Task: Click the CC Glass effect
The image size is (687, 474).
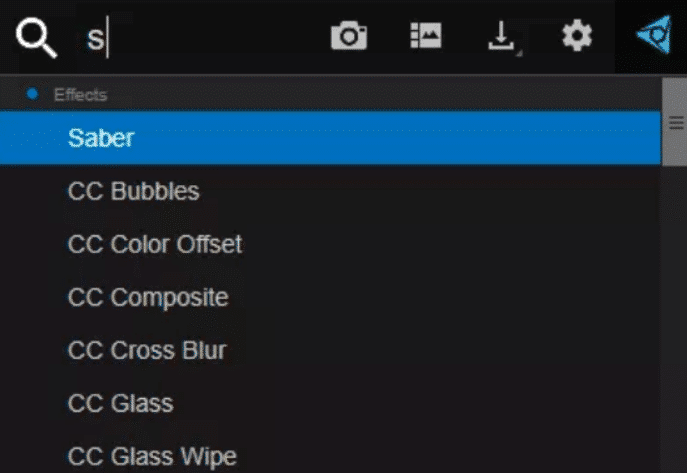Action: click(x=120, y=404)
